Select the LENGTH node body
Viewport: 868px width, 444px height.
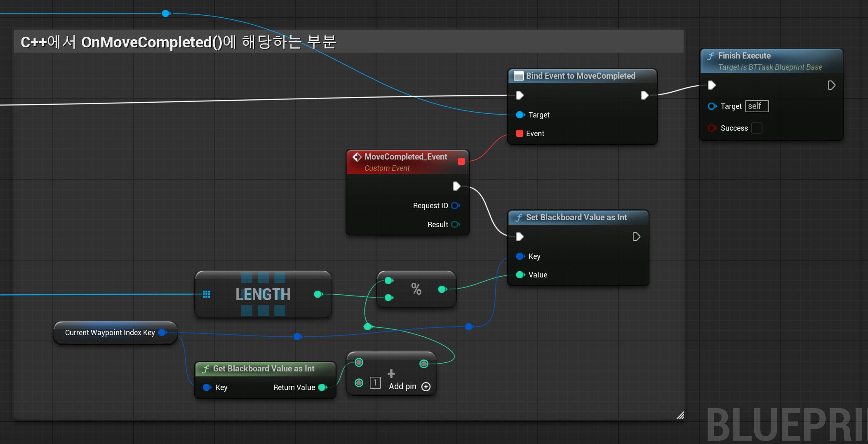[x=263, y=294]
